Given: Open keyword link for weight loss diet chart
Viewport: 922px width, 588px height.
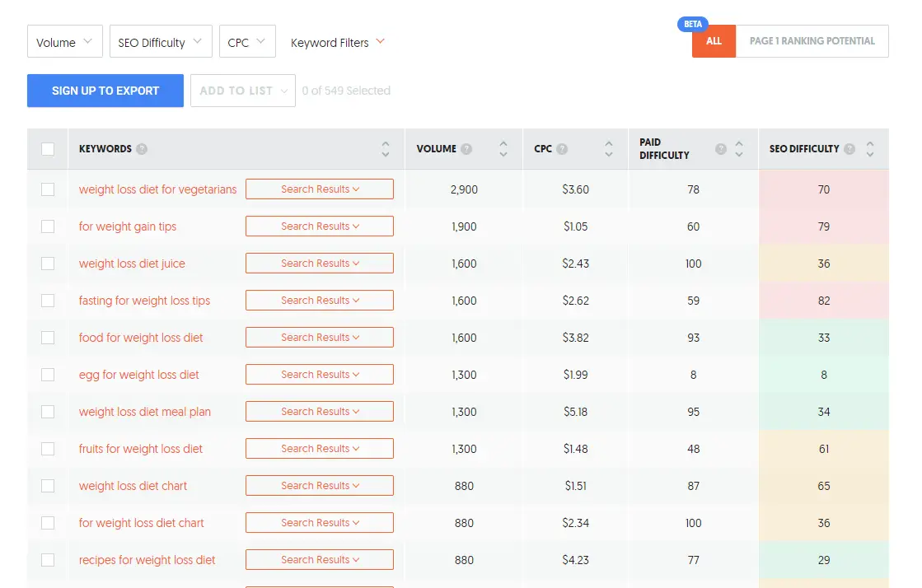Looking at the screenshot, I should coord(141,523).
